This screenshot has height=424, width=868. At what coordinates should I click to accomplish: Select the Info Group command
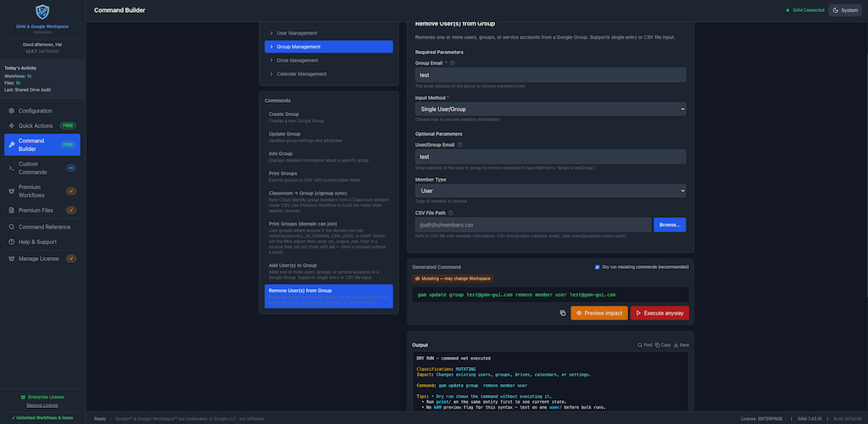click(x=329, y=157)
